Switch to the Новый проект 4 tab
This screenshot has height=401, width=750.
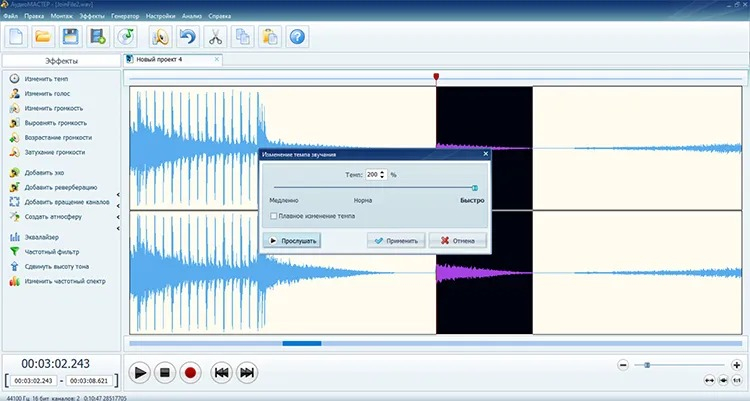pos(172,59)
